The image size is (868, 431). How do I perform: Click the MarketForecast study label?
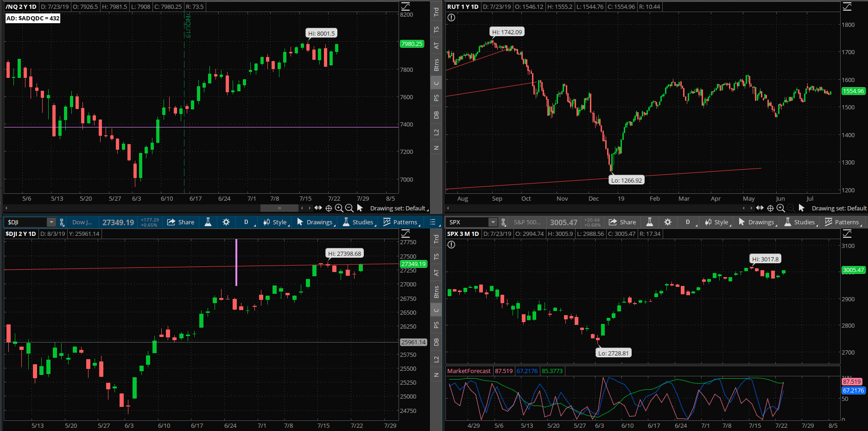point(469,371)
